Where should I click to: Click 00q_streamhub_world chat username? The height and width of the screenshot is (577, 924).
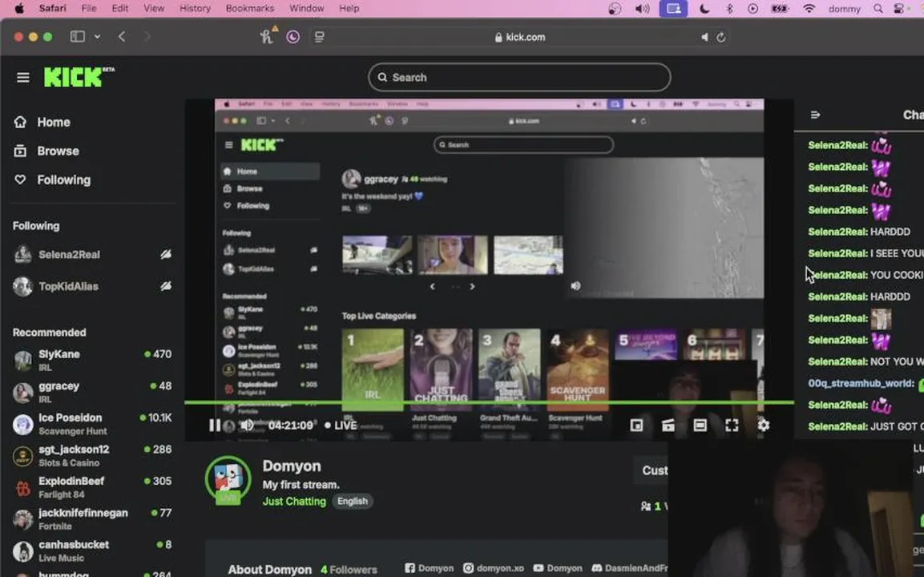click(x=861, y=383)
